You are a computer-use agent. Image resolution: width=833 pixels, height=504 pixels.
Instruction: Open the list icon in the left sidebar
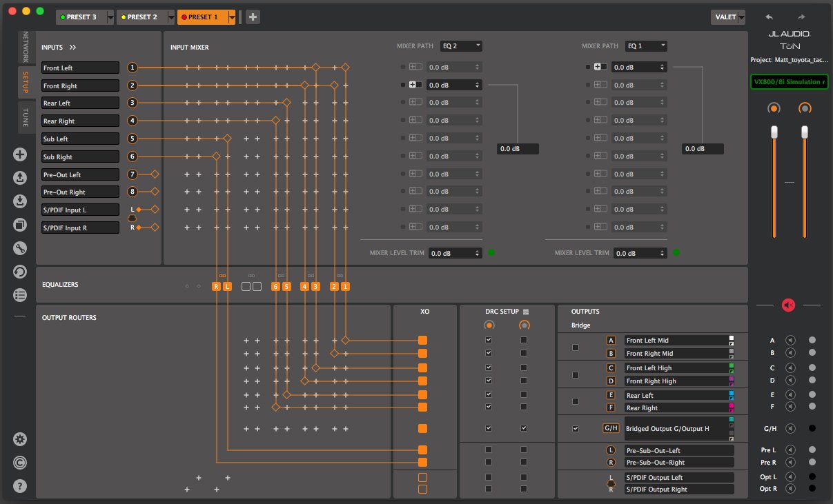(x=20, y=295)
